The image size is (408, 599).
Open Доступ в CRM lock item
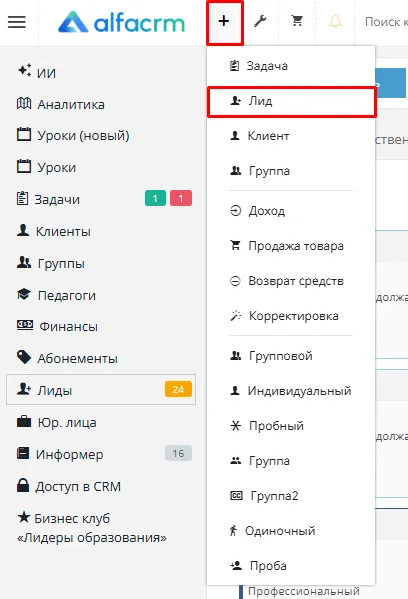pos(69,486)
